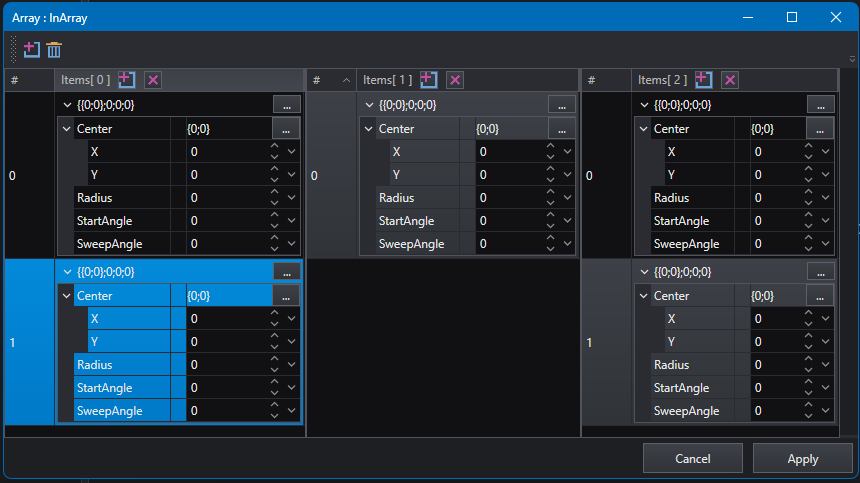Collapse the first {{0;0};0;0;0} entry in Items[ 0 ]
860x483 pixels.
pyautogui.click(x=67, y=105)
